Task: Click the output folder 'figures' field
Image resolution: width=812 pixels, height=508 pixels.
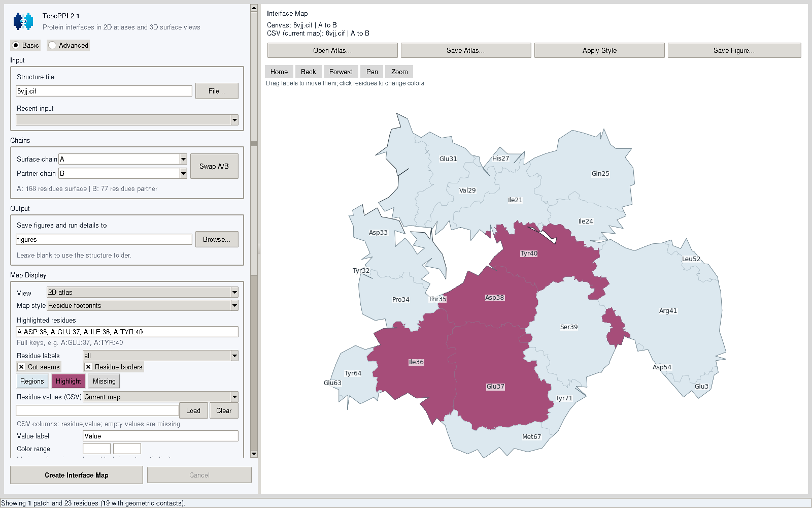Action: pyautogui.click(x=104, y=239)
